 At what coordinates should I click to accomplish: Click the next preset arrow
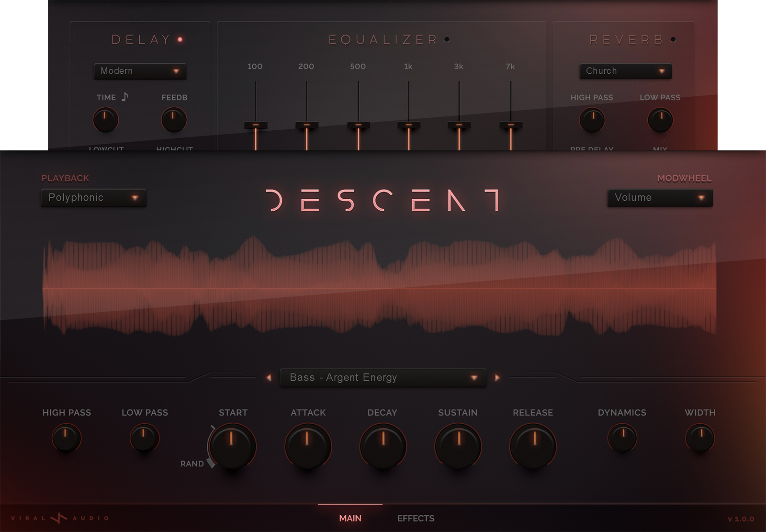[497, 377]
